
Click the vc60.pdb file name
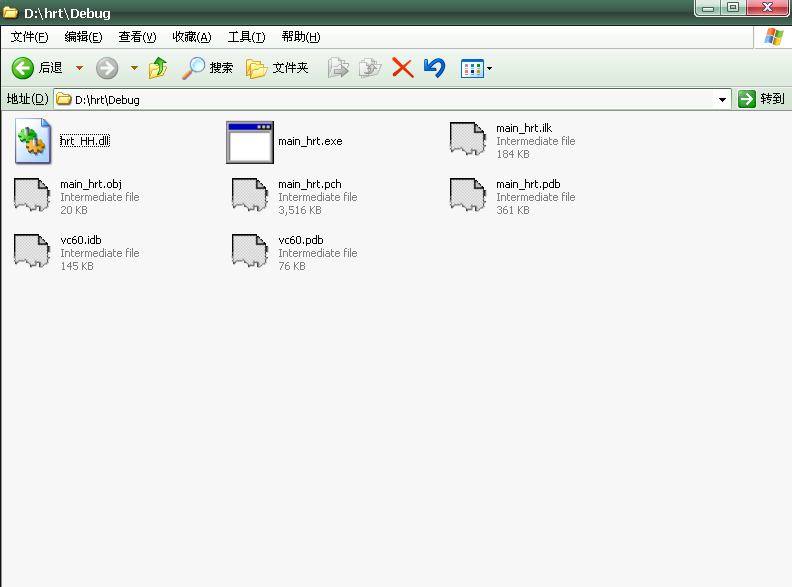coord(300,240)
